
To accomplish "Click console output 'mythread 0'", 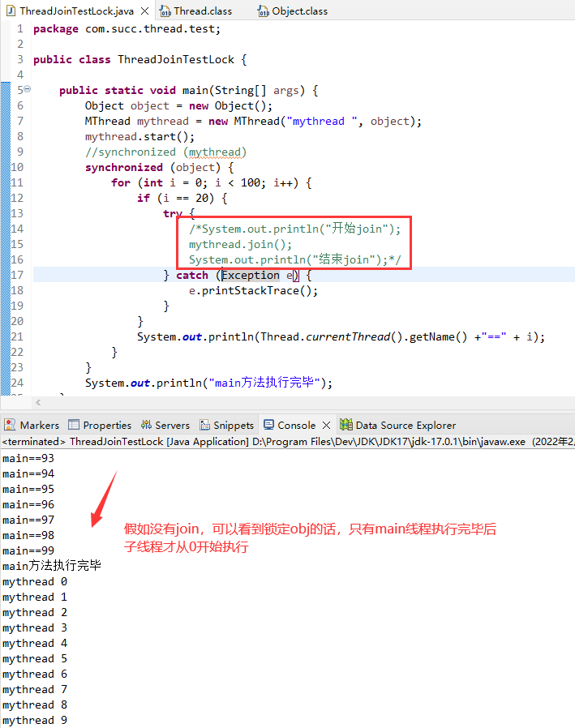I will pos(35,582).
